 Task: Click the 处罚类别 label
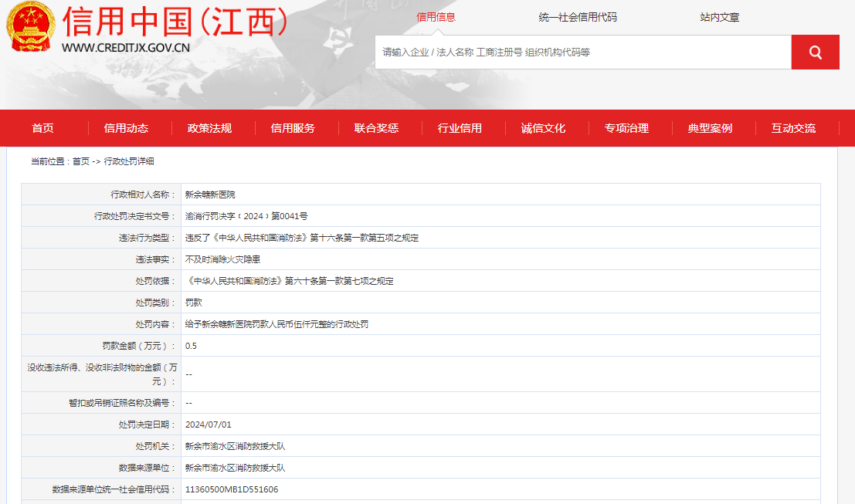coord(156,303)
